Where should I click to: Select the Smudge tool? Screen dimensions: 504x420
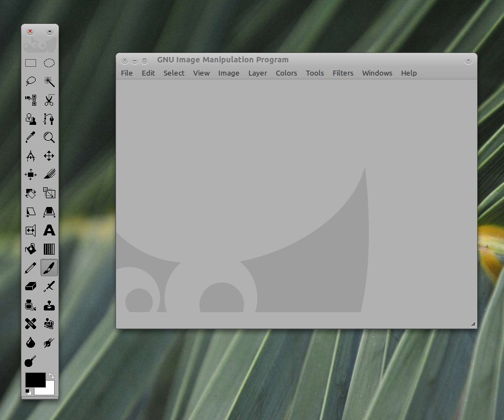click(49, 342)
